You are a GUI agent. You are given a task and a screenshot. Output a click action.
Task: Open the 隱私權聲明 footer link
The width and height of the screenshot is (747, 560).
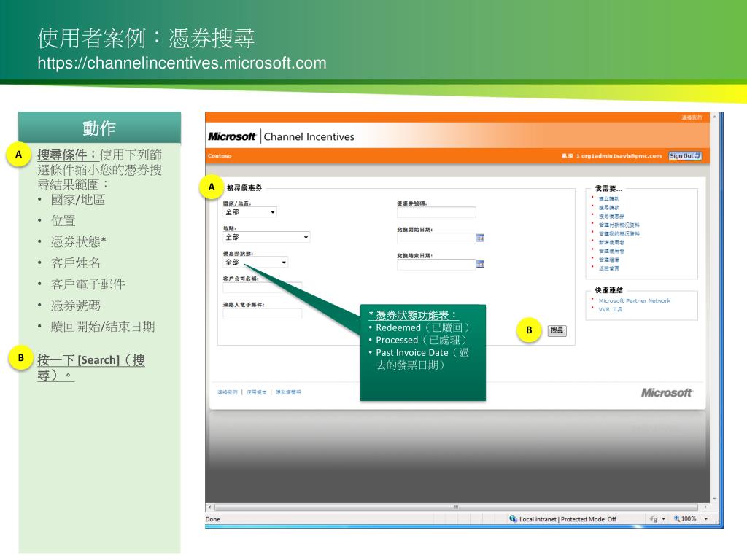[x=288, y=392]
